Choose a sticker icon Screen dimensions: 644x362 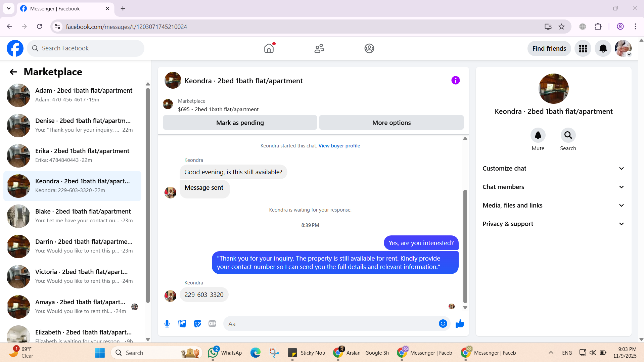(x=197, y=324)
